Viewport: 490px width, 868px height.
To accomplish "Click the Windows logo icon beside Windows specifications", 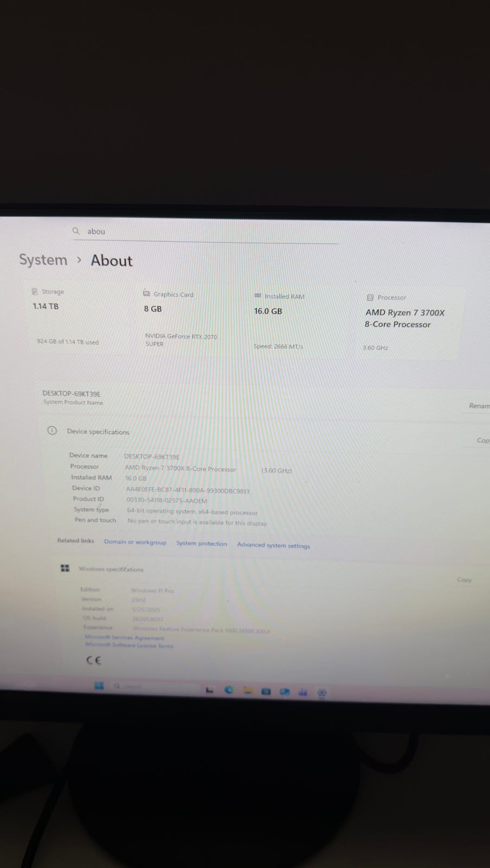I will click(x=65, y=568).
